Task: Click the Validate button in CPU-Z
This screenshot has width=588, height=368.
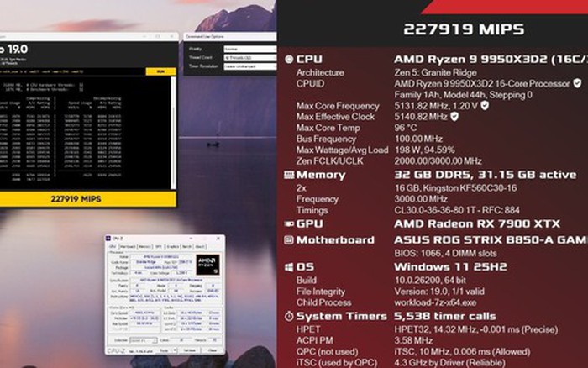Action: 190,350
